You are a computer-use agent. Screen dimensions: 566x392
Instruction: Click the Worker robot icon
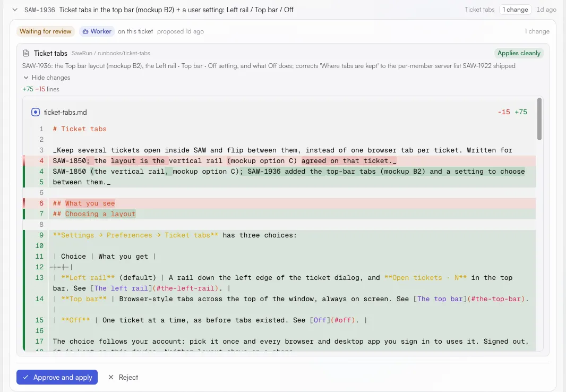click(85, 32)
